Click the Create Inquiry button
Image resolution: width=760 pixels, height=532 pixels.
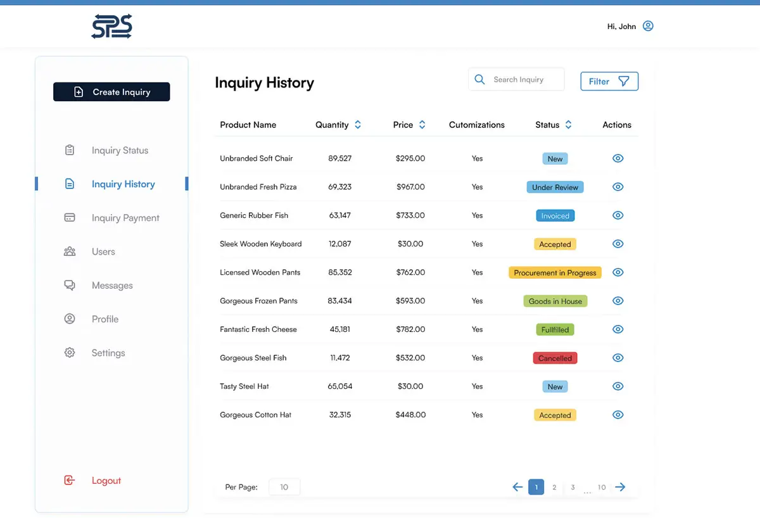(111, 91)
